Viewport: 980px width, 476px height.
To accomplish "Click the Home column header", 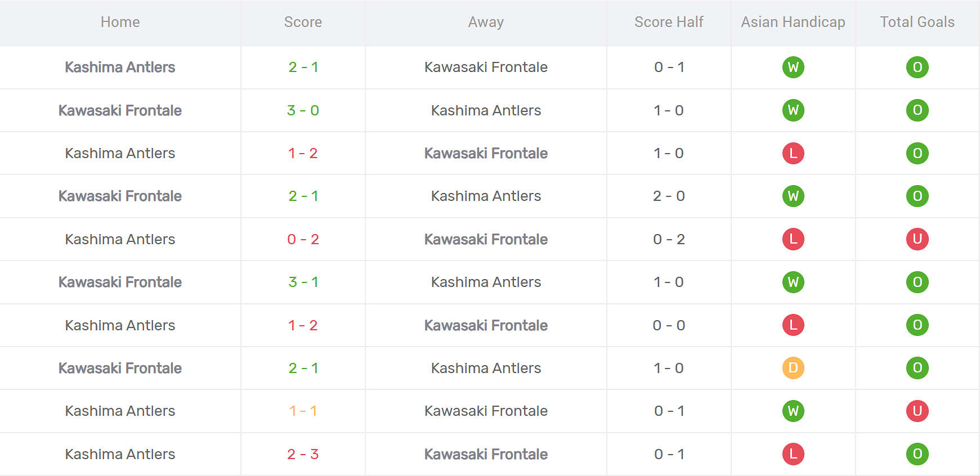I will tap(120, 22).
